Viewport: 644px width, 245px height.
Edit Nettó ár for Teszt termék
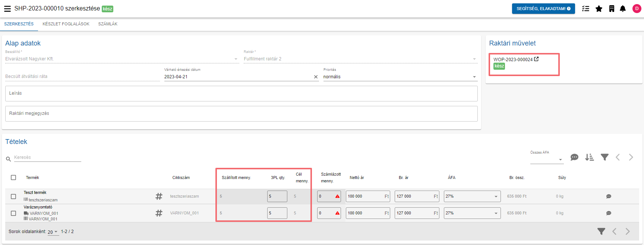point(368,197)
